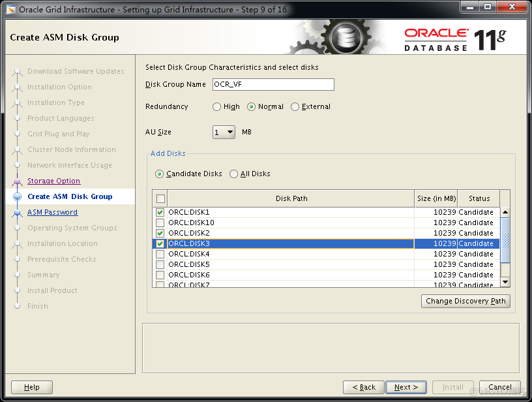Click the Size (in MB) column header
This screenshot has width=532, height=402.
(436, 198)
